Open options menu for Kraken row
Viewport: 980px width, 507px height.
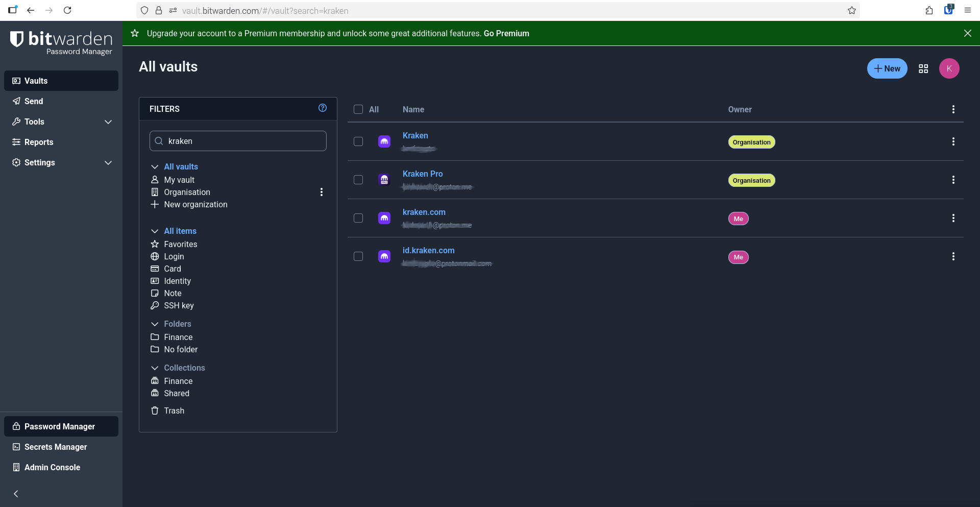tap(953, 141)
